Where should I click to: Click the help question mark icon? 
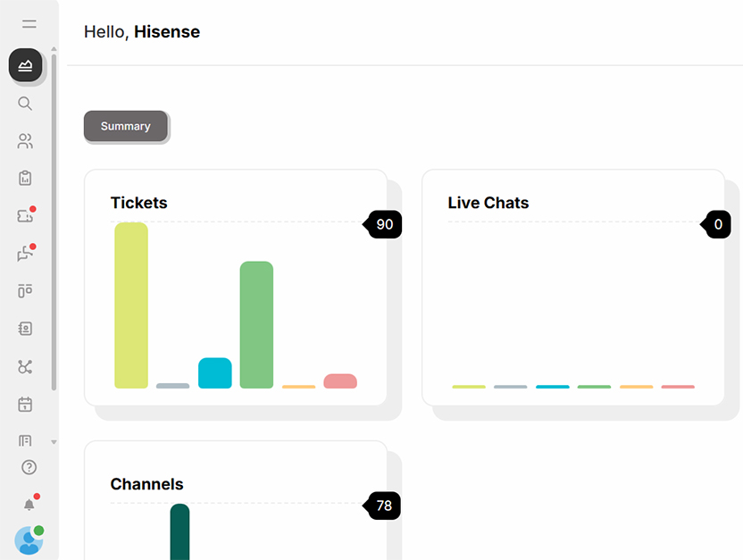pos(29,467)
